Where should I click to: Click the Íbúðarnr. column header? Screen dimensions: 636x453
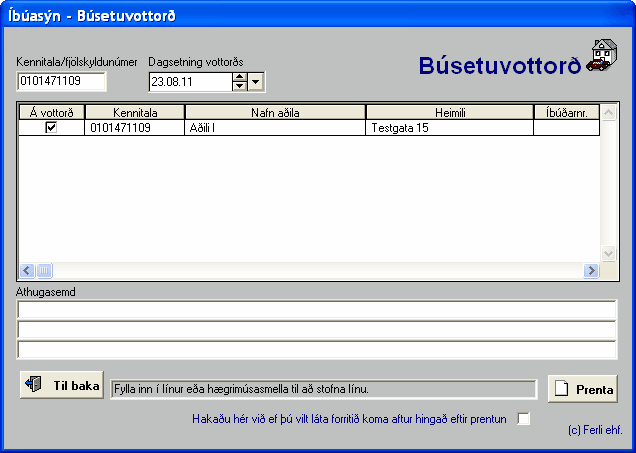point(567,112)
